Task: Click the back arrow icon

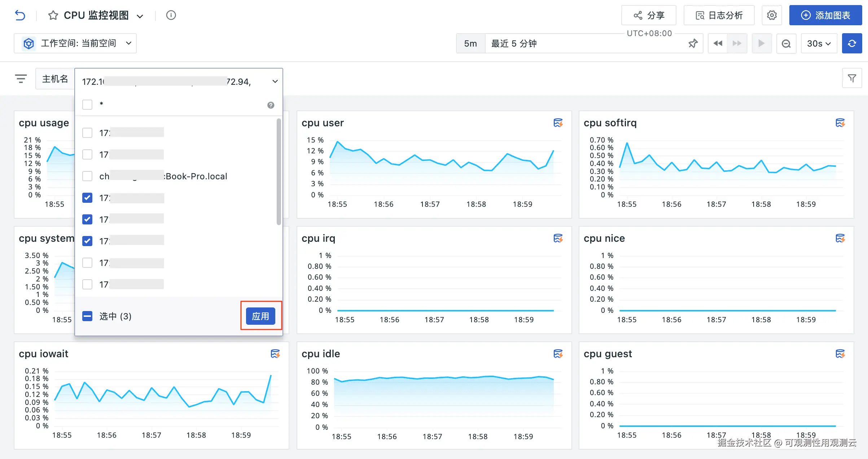Action: (20, 16)
